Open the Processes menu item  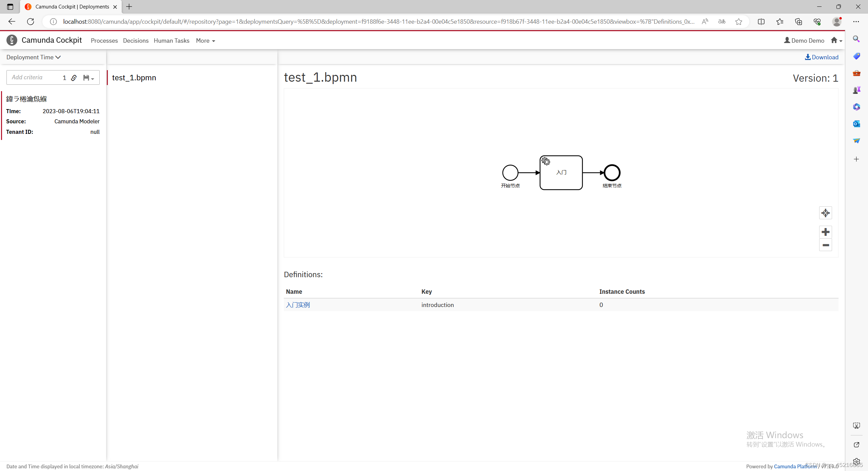104,41
